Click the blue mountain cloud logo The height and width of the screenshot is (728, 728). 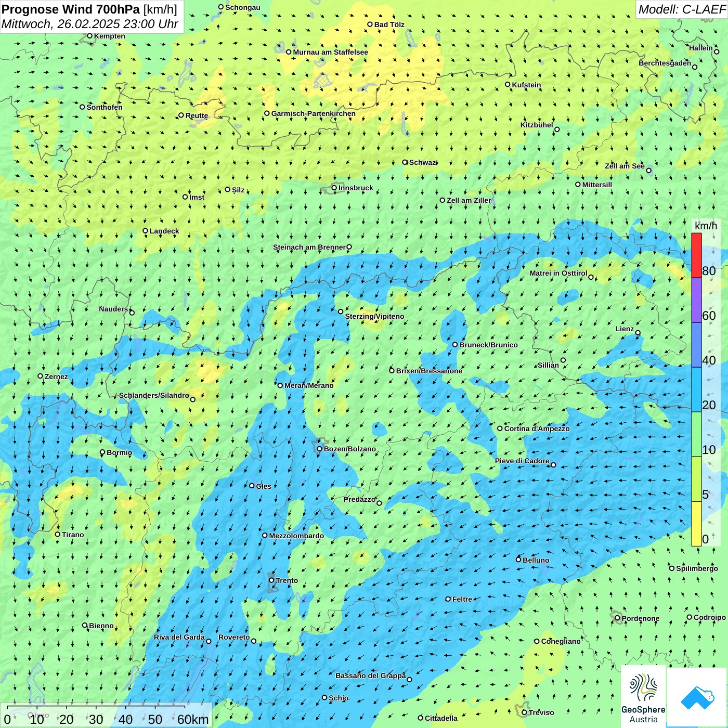[x=697, y=697]
